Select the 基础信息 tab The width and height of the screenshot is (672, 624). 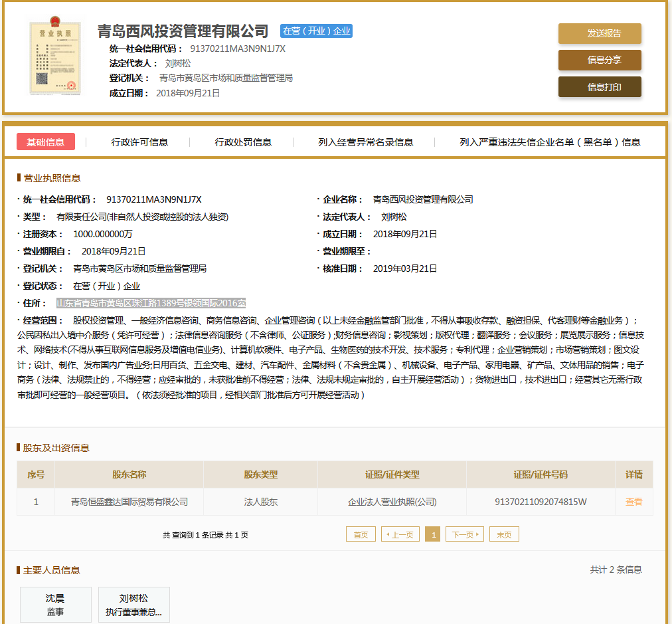point(46,142)
